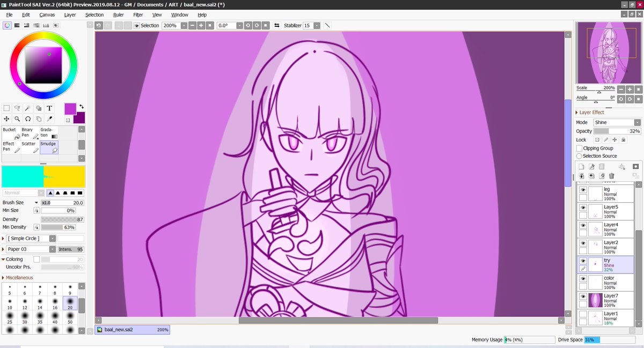The width and height of the screenshot is (644, 348).
Task: Select the 50 brush size preset
Action: point(70,317)
